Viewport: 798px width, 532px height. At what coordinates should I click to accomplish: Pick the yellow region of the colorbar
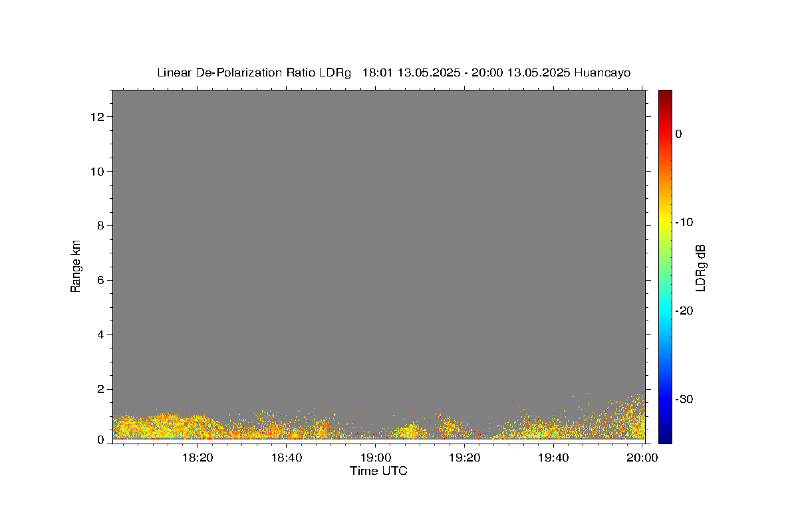click(x=665, y=223)
